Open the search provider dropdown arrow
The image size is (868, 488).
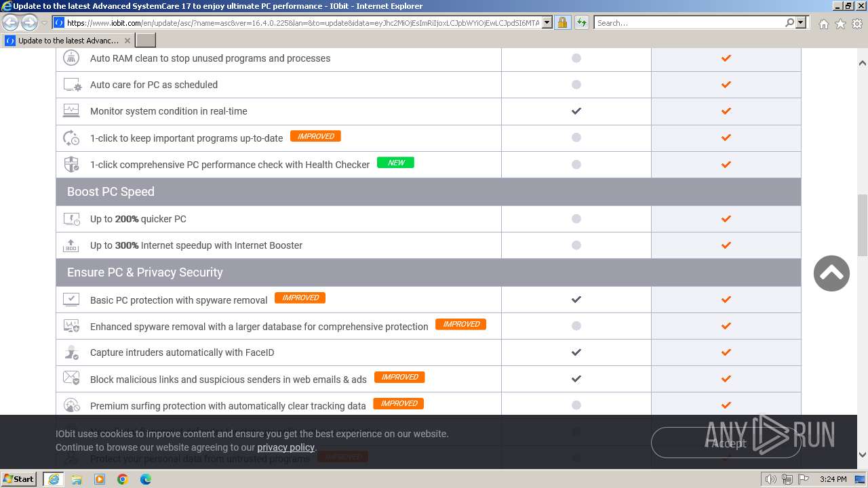point(801,22)
